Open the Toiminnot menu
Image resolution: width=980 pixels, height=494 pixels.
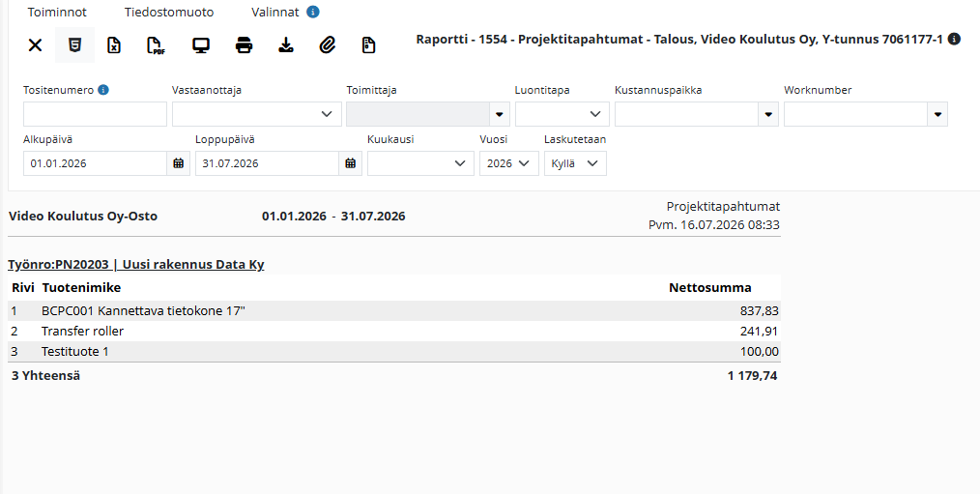57,13
